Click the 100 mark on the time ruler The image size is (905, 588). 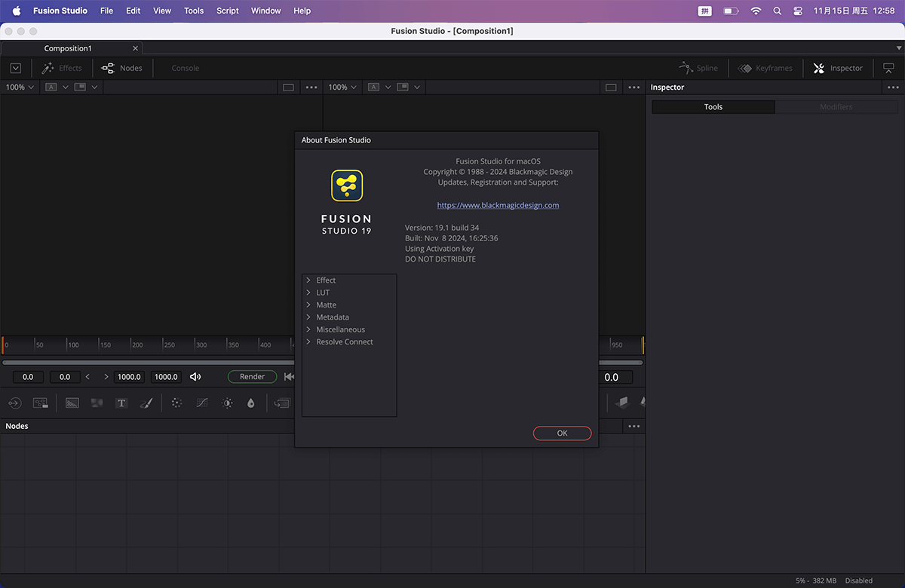(73, 345)
